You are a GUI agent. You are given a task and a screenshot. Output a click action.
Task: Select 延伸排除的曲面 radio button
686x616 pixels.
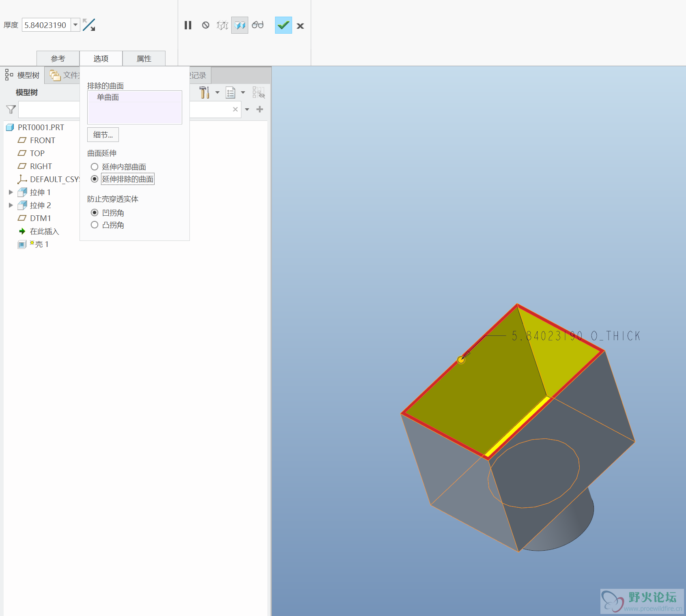pyautogui.click(x=95, y=179)
